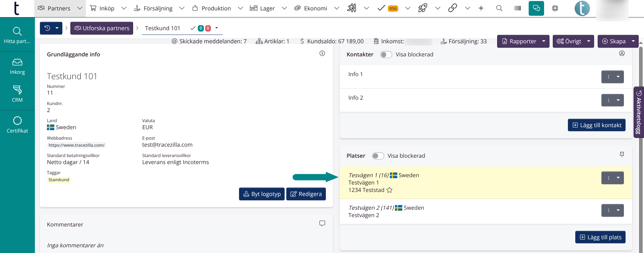Screen dimensions: 644x253
Task: Click the comment bubble icon in Kommentarer
Action: (x=322, y=223)
